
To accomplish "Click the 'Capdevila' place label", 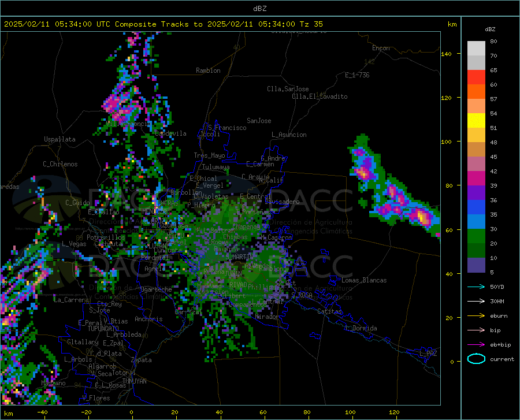I will coord(170,133).
